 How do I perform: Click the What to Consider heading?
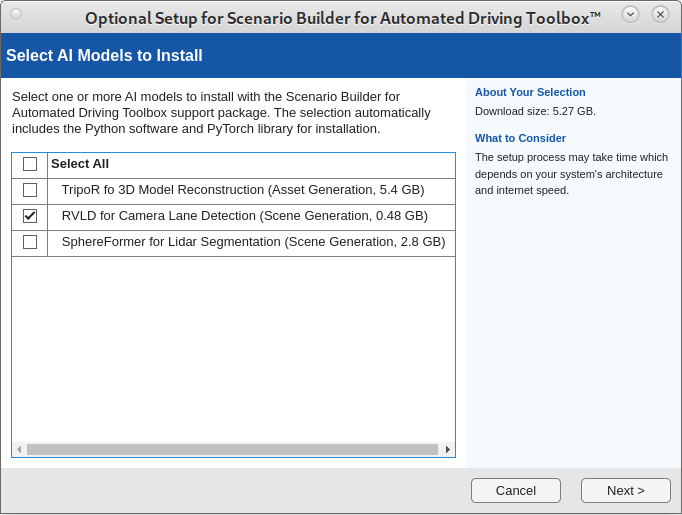click(520, 138)
